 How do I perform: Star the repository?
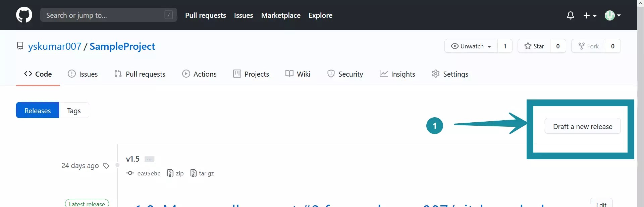(534, 46)
